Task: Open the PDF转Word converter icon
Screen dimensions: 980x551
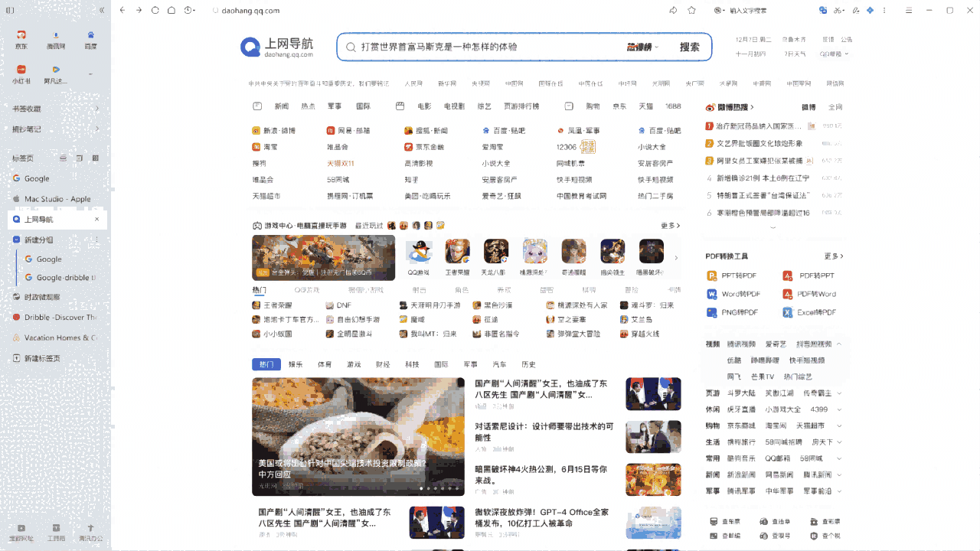Action: (x=788, y=294)
